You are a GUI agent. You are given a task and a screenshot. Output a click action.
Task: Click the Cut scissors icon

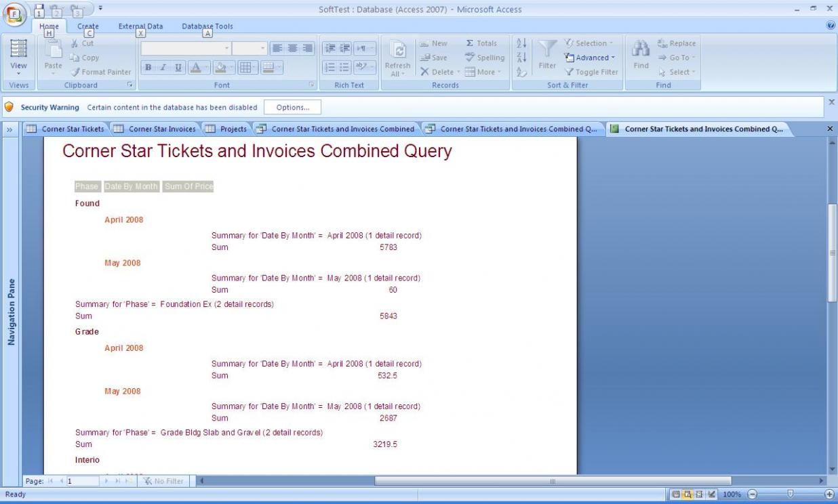[75, 43]
